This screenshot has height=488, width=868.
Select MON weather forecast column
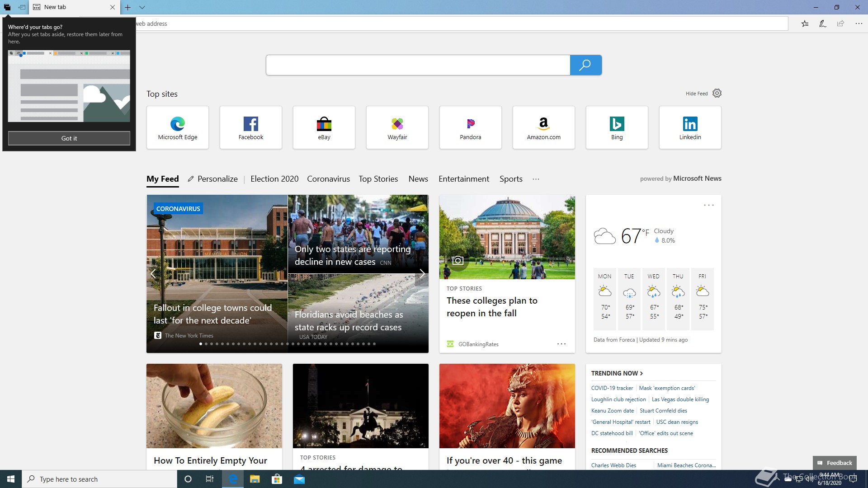tap(605, 298)
